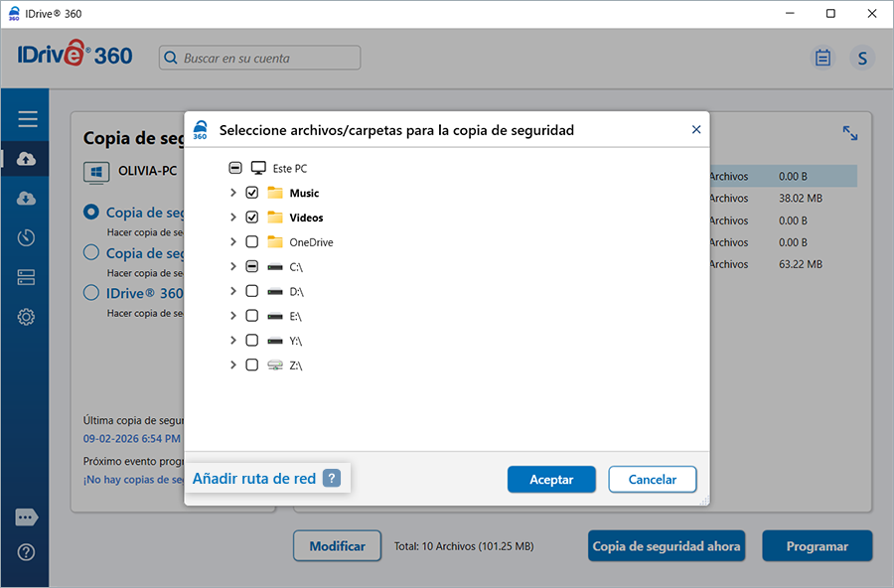Expand the C:\ drive node
Image resolution: width=894 pixels, height=588 pixels.
[232, 266]
